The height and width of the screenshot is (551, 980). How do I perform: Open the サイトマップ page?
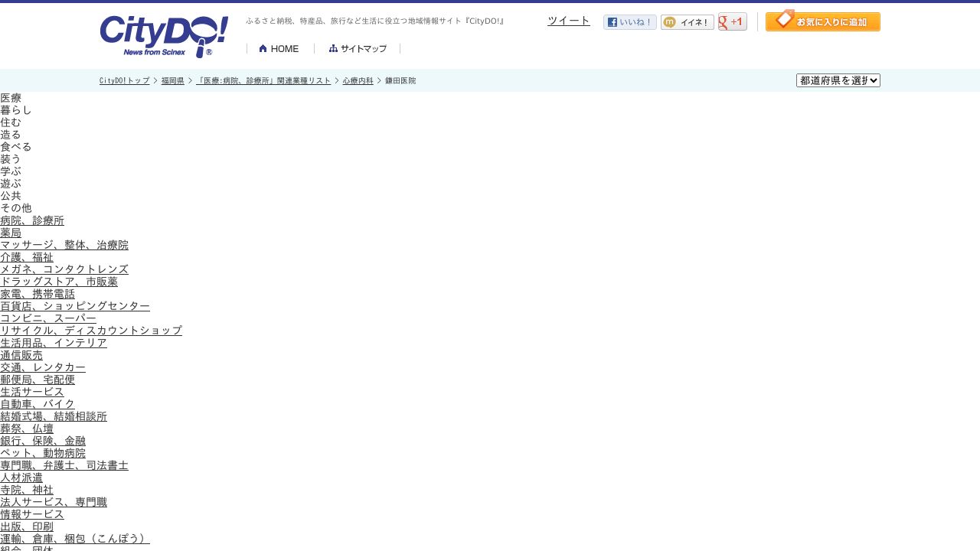pyautogui.click(x=358, y=49)
